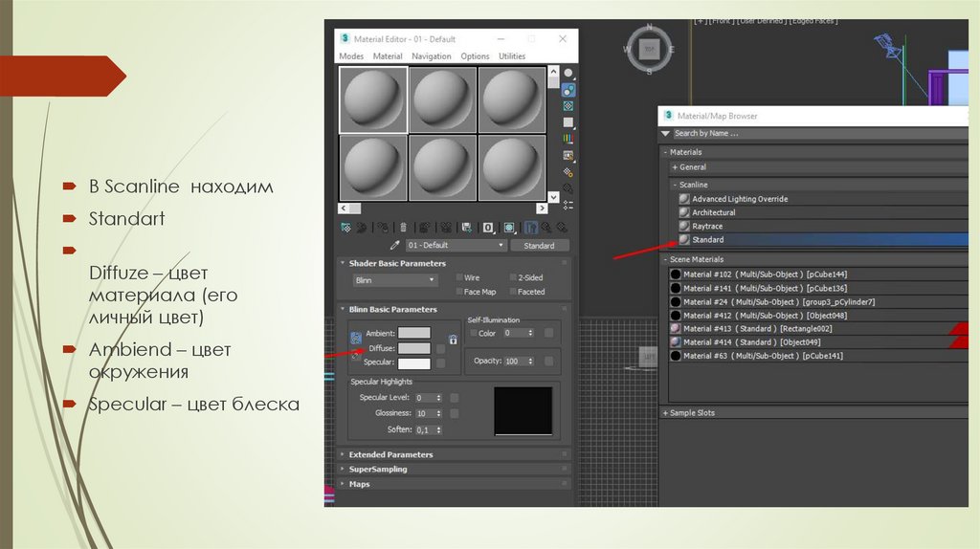The image size is (980, 549).
Task: Open the Blinn shader type dropdown
Action: tap(394, 280)
